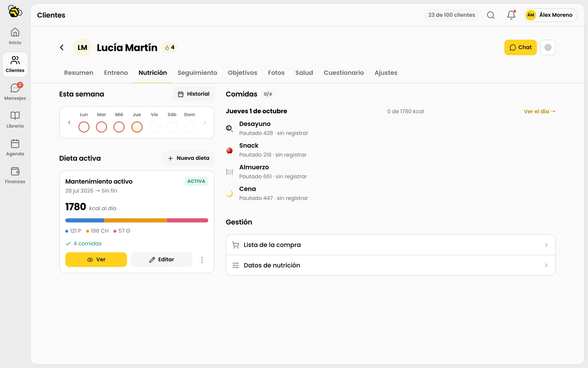Click the Editar diet button
Viewport: 588px width, 368px height.
(161, 260)
